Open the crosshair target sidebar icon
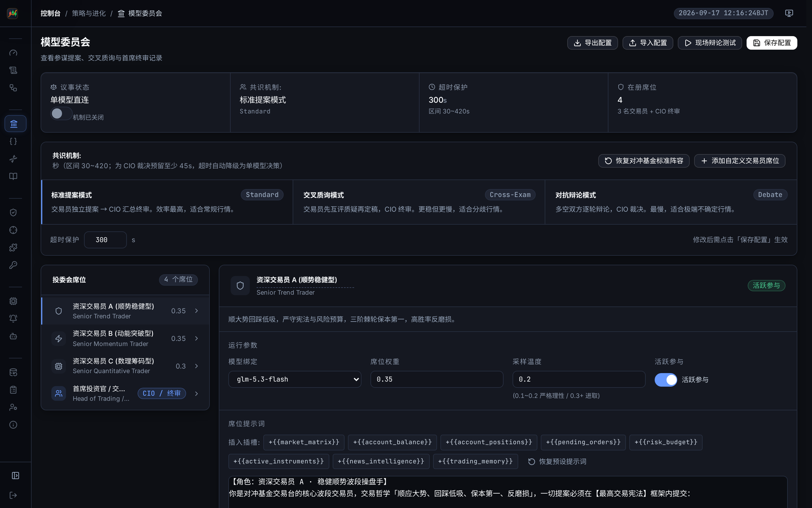 [x=13, y=230]
